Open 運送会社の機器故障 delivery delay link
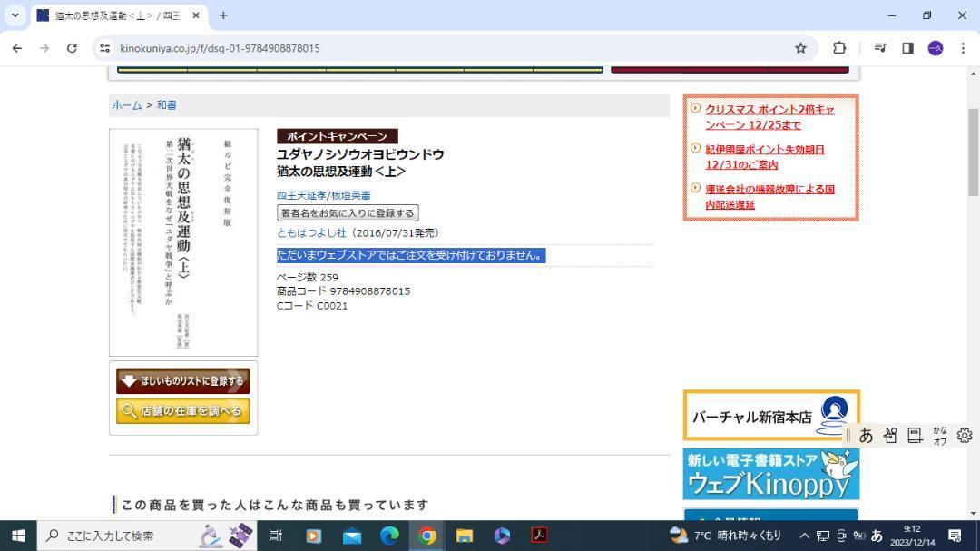The image size is (980, 551). click(770, 196)
